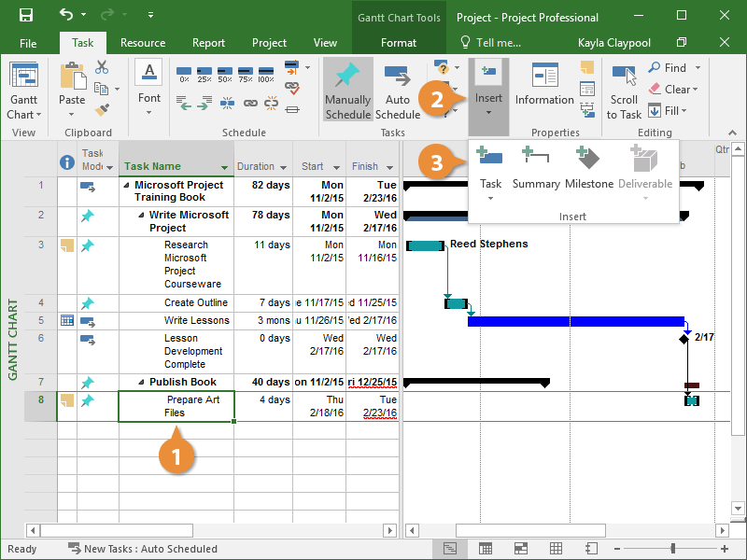
Task: Choose Summary in the Insert dropdown
Action: coord(536,168)
